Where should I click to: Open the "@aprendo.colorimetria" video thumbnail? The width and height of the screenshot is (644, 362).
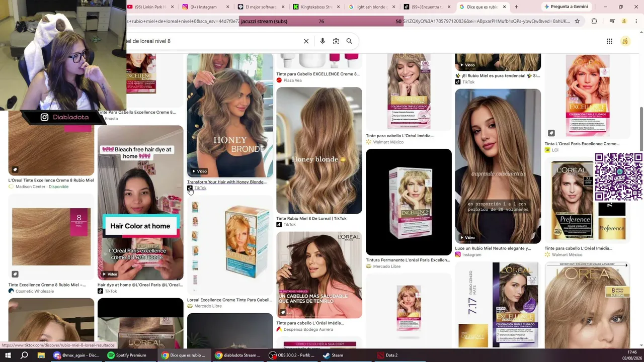click(x=498, y=166)
